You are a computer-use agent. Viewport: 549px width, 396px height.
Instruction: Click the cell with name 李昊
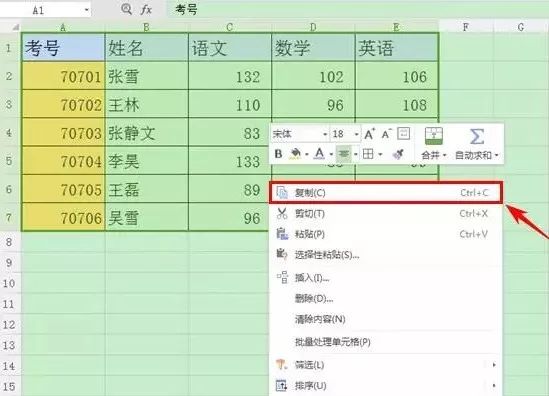click(x=147, y=161)
